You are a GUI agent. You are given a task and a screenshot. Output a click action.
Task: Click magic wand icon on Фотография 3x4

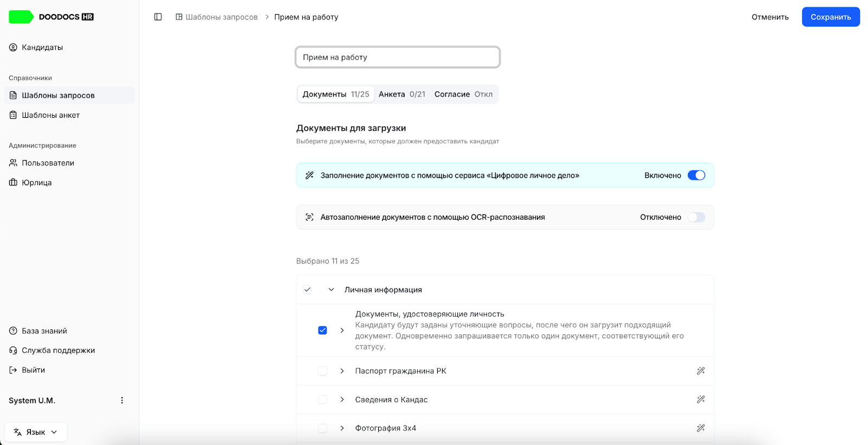701,428
